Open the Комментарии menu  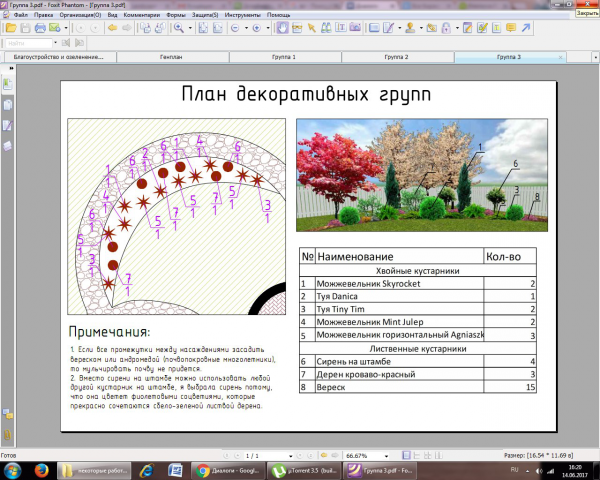point(142,15)
